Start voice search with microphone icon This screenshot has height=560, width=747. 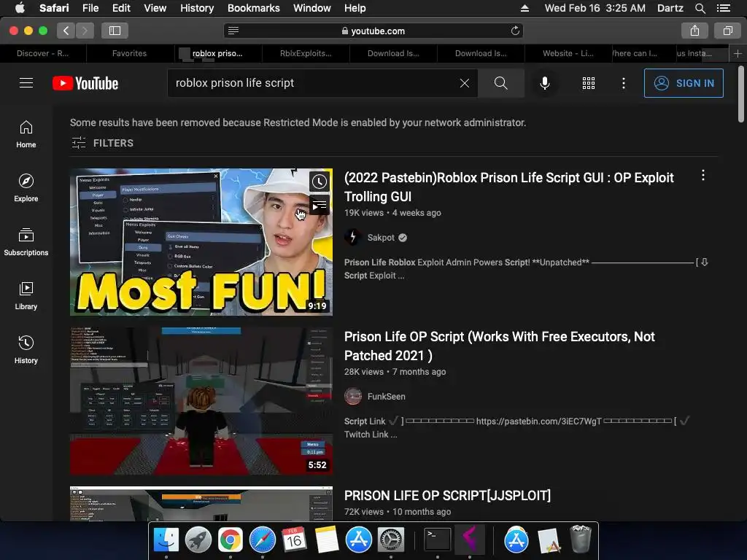point(544,83)
